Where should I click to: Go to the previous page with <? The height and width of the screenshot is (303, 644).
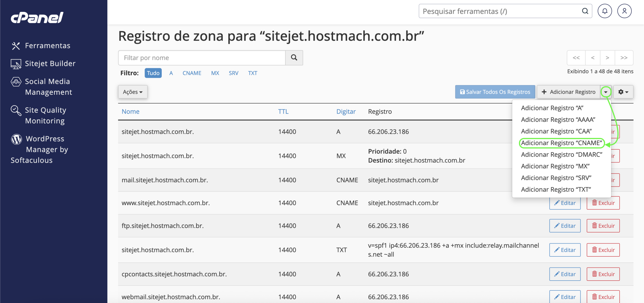(593, 58)
